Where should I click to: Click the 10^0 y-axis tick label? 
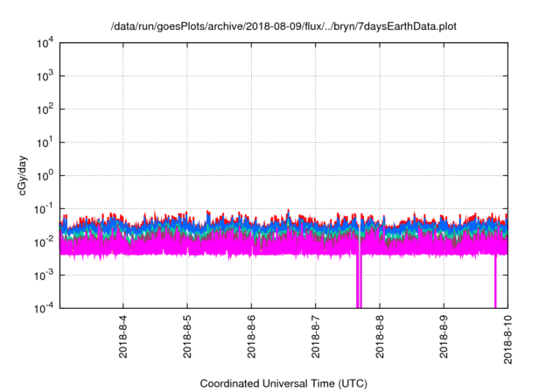pos(45,176)
